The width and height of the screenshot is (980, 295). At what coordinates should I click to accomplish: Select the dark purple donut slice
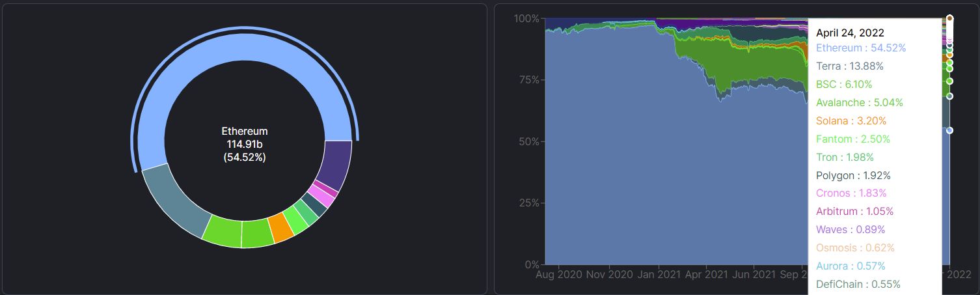point(336,165)
